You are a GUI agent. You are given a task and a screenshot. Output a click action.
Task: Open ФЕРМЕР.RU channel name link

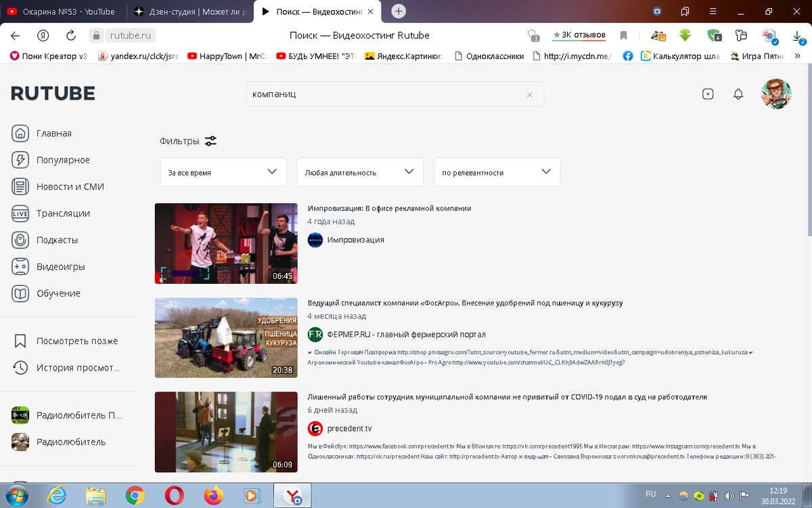coord(406,334)
